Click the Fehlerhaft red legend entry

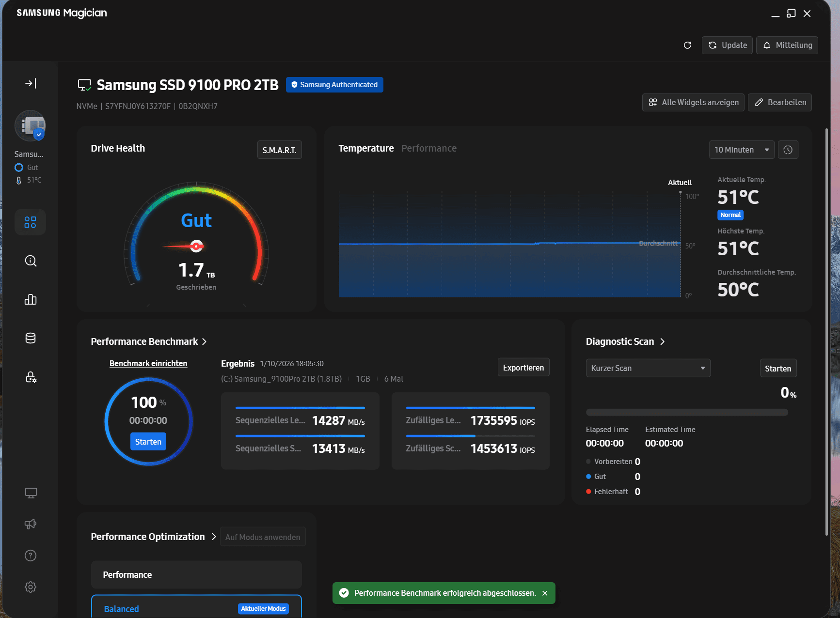[x=613, y=492]
